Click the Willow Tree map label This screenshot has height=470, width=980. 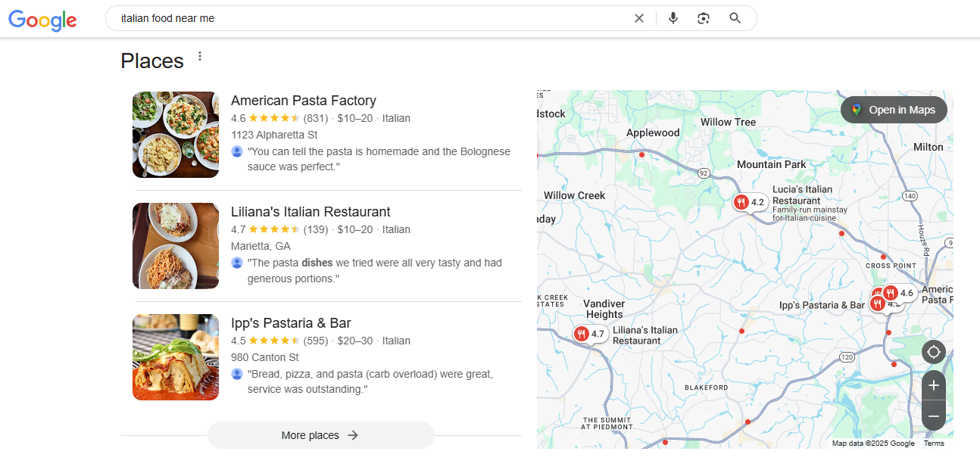729,122
